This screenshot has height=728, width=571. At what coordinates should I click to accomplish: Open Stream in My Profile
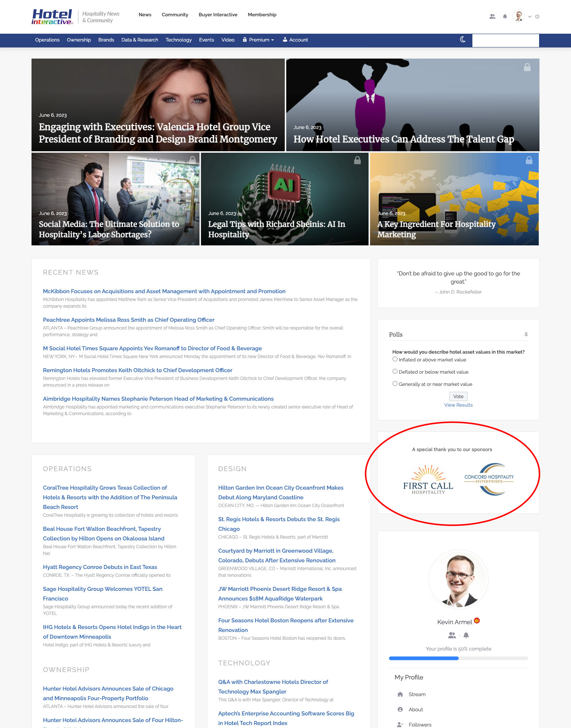tap(417, 694)
